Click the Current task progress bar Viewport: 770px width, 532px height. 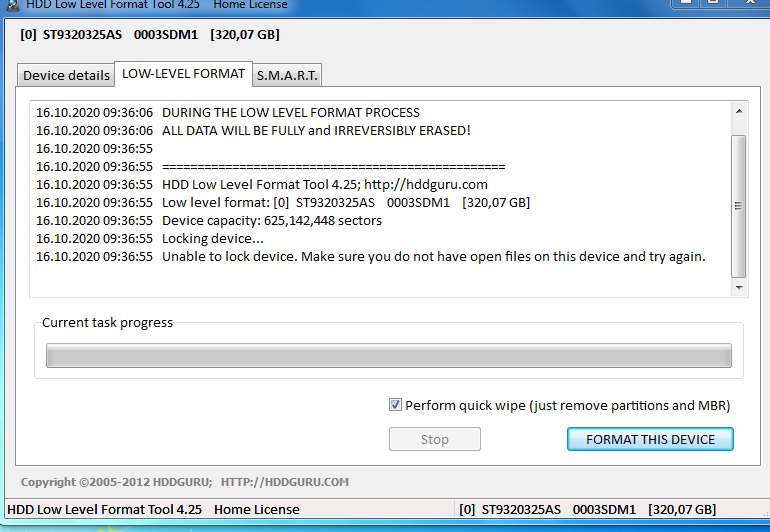click(388, 355)
